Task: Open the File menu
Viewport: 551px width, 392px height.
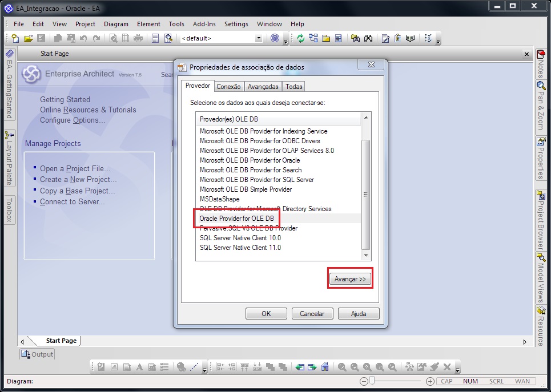Action: pyautogui.click(x=19, y=24)
